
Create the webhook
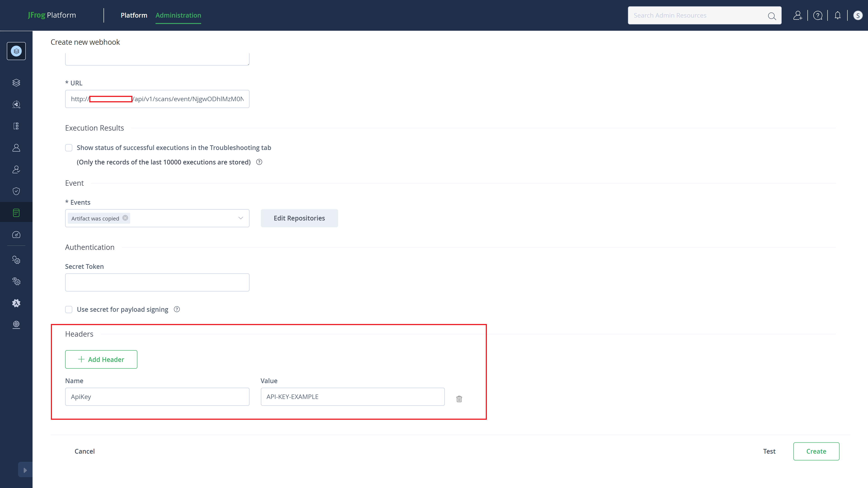pos(816,451)
